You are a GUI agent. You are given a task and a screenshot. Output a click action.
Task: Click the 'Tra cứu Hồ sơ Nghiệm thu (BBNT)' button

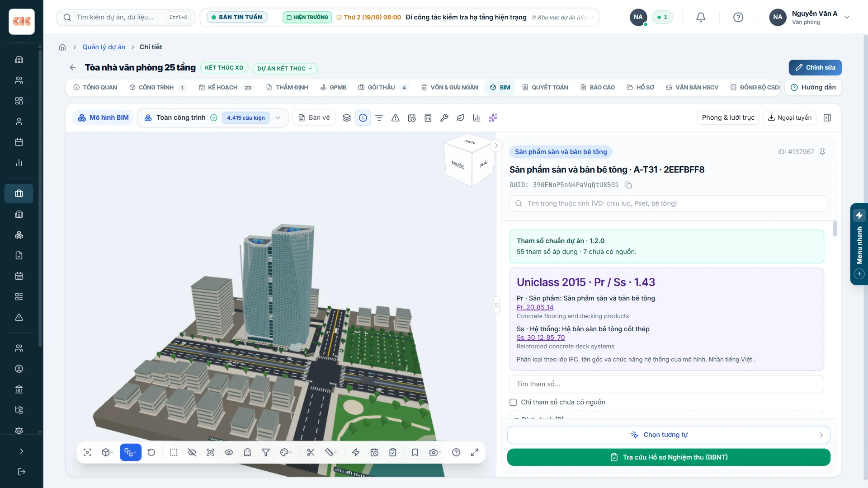point(669,457)
